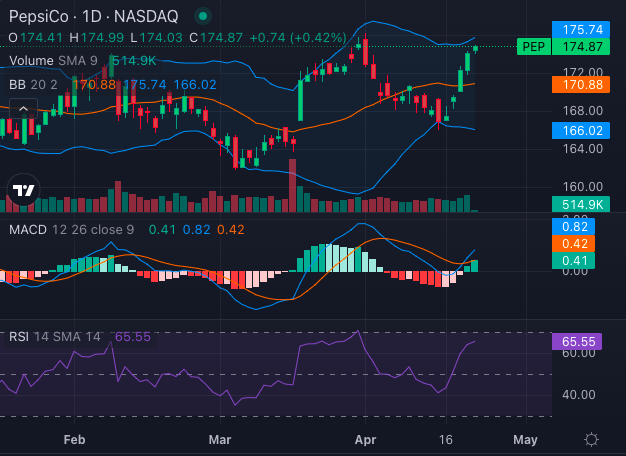The width and height of the screenshot is (626, 456).
Task: Click the tallest mid-March volume bar
Action: 293,185
